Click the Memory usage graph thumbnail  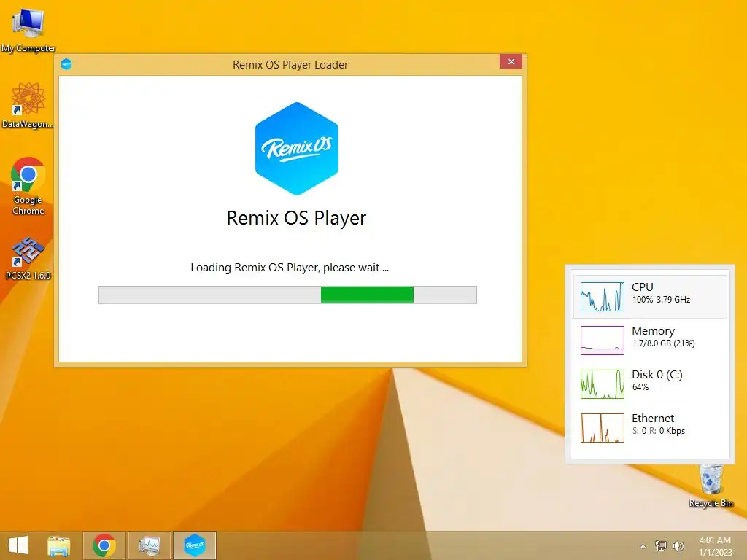pos(602,340)
